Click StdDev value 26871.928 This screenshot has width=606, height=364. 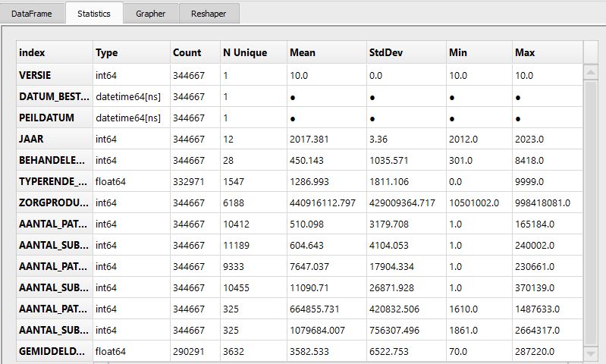tap(391, 288)
